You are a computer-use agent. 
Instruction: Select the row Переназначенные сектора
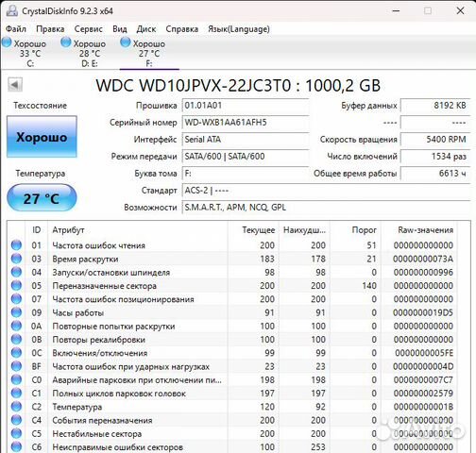click(232, 286)
